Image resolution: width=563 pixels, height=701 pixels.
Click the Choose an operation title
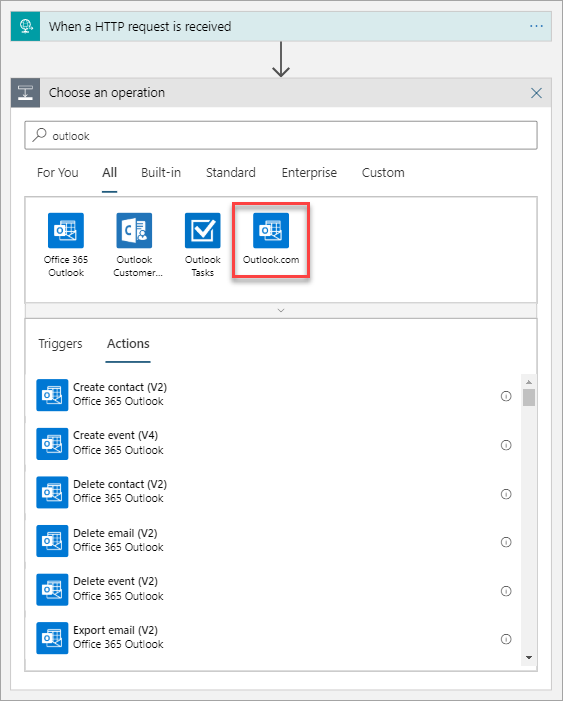[107, 93]
